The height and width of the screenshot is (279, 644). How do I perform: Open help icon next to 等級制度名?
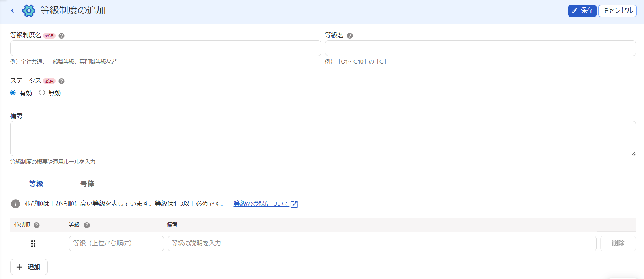point(62,36)
